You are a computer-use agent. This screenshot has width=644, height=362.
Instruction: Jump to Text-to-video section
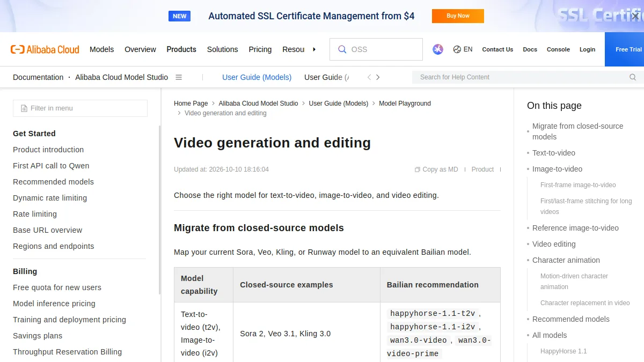554,153
